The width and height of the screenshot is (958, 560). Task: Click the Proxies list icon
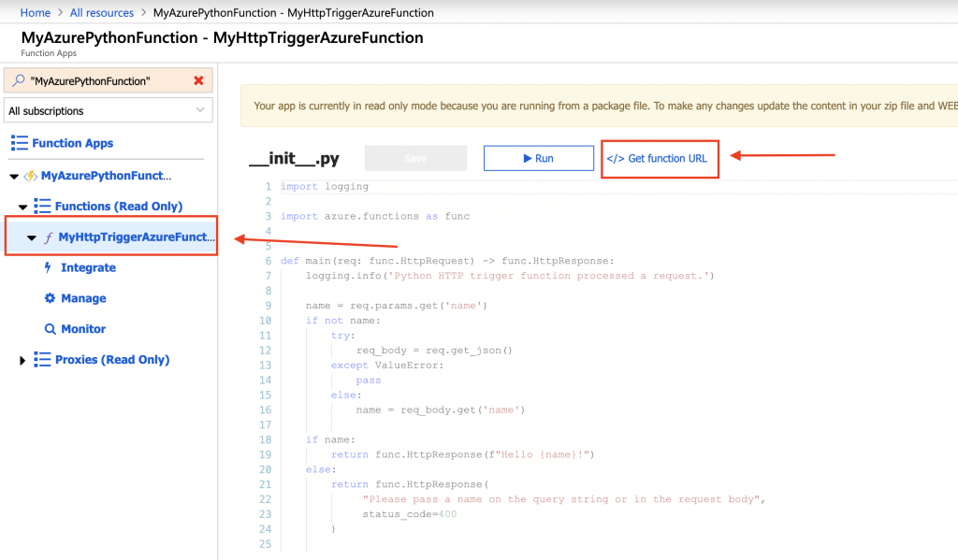point(42,360)
